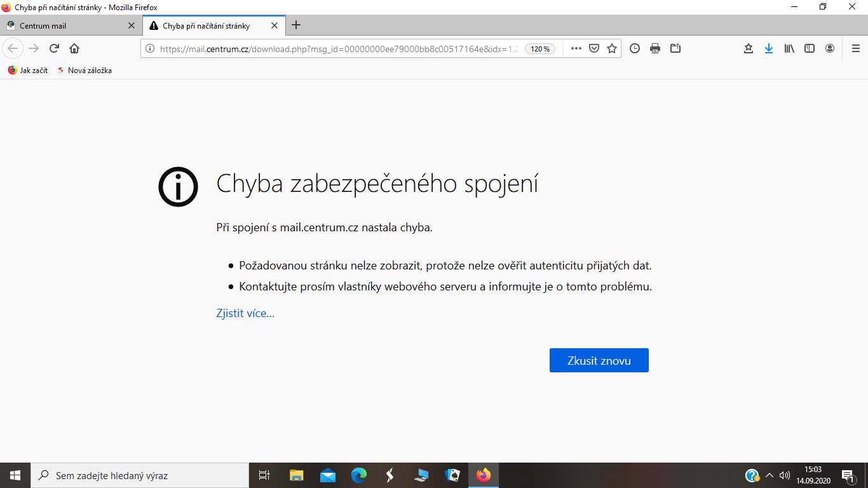Image resolution: width=868 pixels, height=488 pixels.
Task: Open history clock icon in toolbar
Action: (x=635, y=48)
